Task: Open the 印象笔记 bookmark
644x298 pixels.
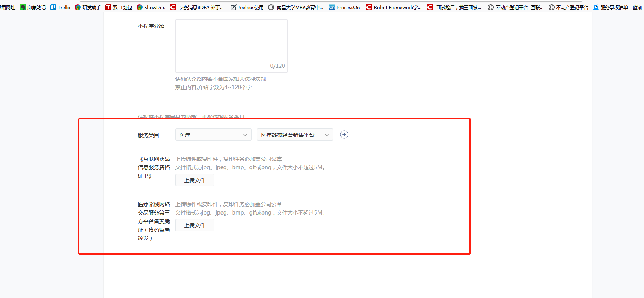Action: [33, 7]
